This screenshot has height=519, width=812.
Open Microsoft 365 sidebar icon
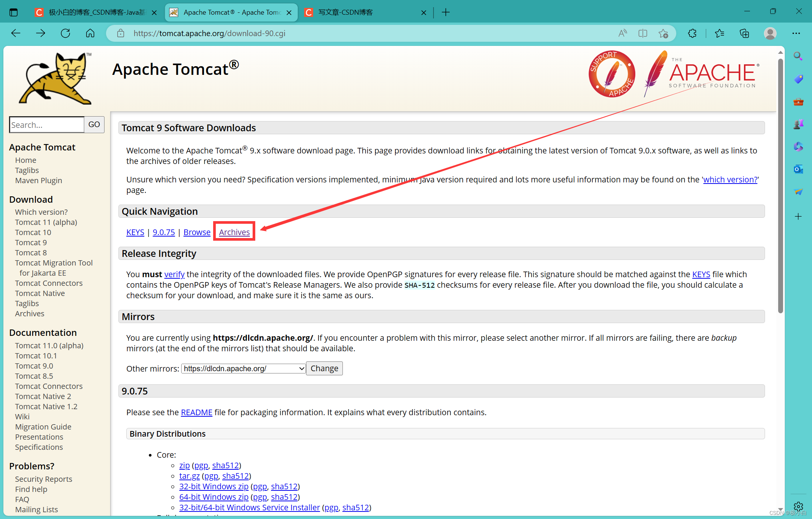(x=798, y=147)
